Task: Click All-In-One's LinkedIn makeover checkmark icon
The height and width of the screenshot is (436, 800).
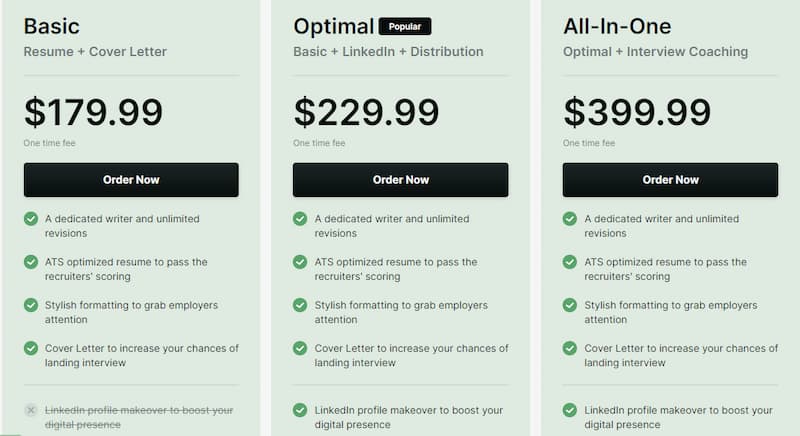Action: coord(570,410)
